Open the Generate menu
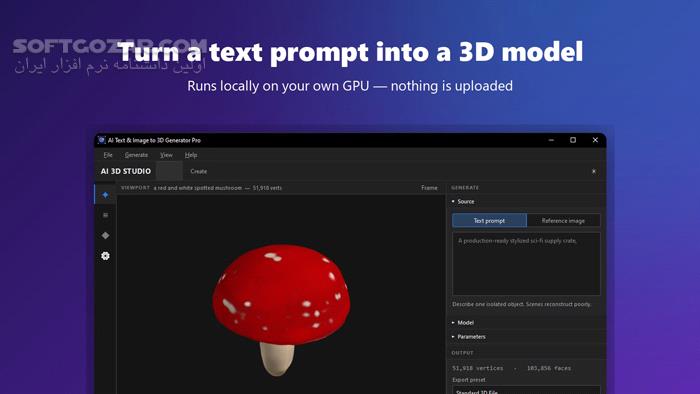The width and height of the screenshot is (700, 394). pyautogui.click(x=136, y=155)
